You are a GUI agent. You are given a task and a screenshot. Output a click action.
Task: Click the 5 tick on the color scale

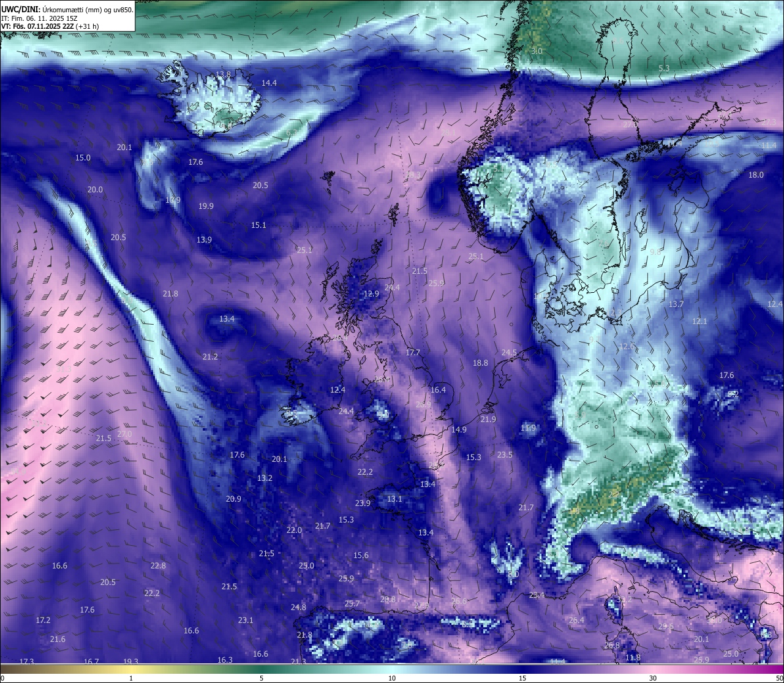pos(262,678)
